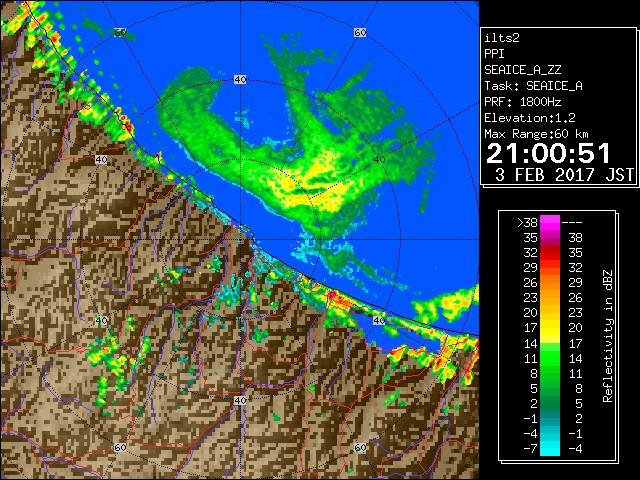Screen dimensions: 640x480
Task: Click the southeast 60 km range ring label
Action: tap(360, 447)
